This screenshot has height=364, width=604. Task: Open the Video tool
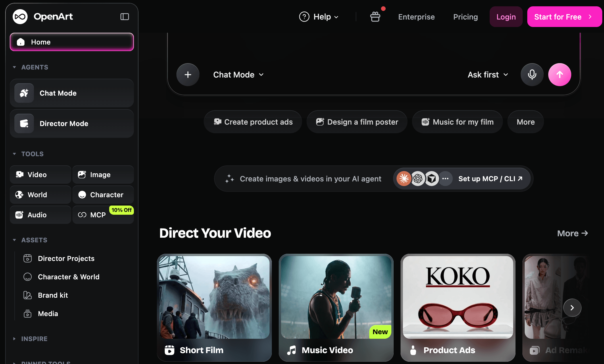tap(41, 175)
